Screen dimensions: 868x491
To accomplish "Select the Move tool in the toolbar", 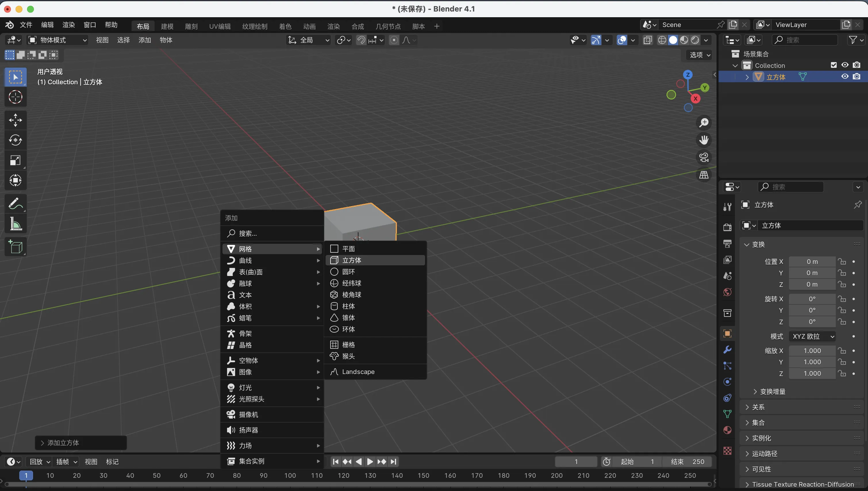I will 15,120.
